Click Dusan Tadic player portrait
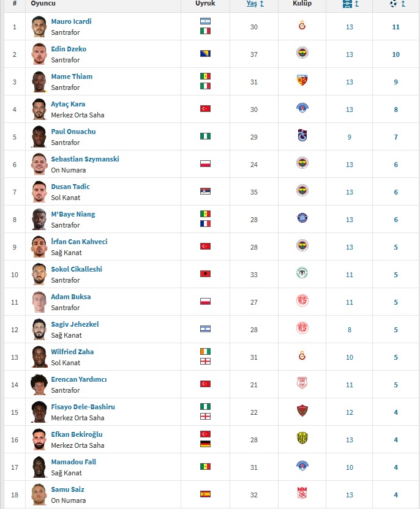 (39, 192)
